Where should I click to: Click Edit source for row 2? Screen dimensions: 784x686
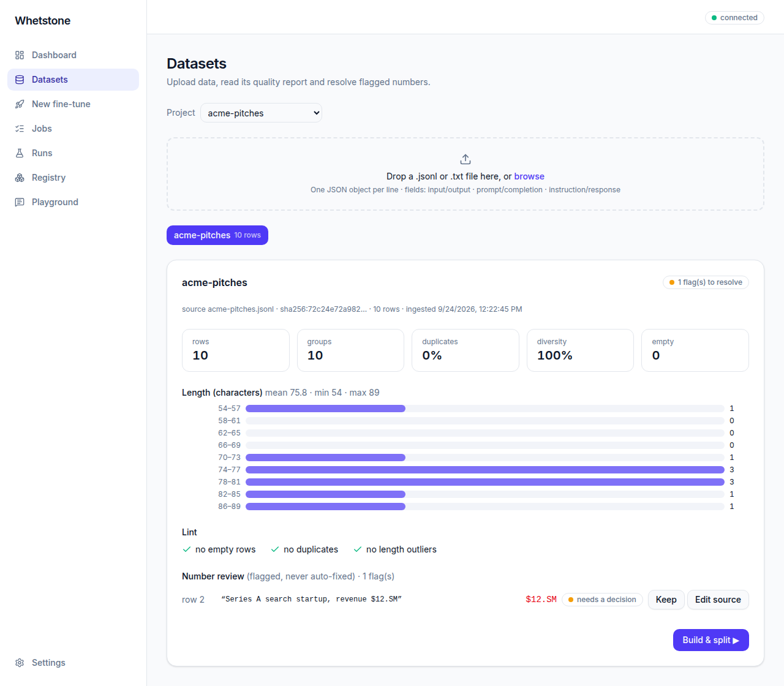pos(718,600)
